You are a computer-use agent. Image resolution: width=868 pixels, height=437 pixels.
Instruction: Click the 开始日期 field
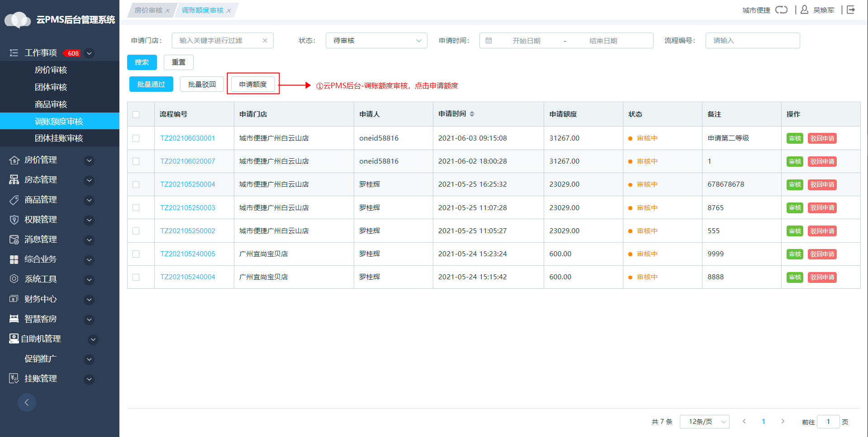pyautogui.click(x=526, y=41)
